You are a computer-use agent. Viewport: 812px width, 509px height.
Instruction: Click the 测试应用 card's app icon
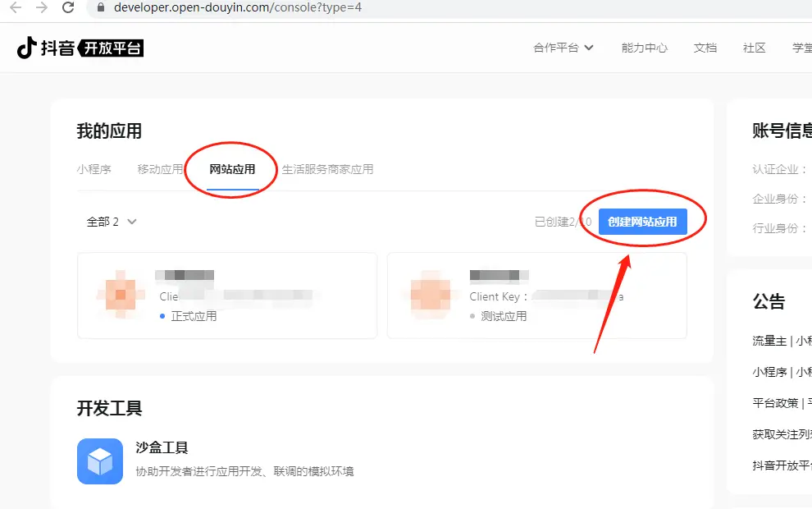tap(431, 295)
